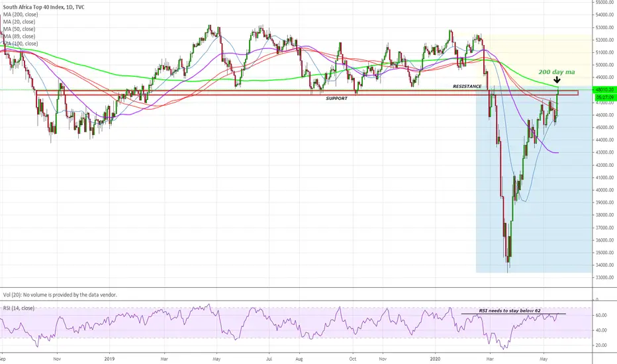The image size is (617, 364).
Task: Select the RSI (14, close) indicator label
Action: (x=19, y=308)
